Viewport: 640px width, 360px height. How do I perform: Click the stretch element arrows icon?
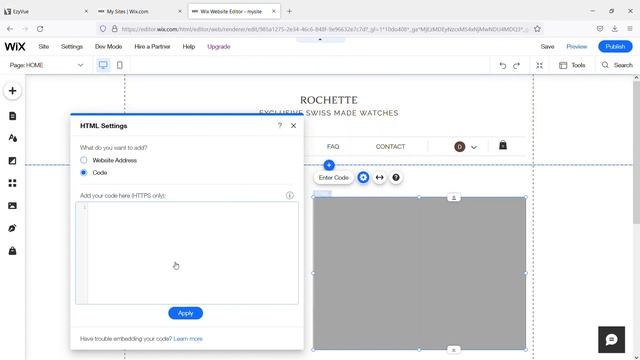tap(380, 178)
